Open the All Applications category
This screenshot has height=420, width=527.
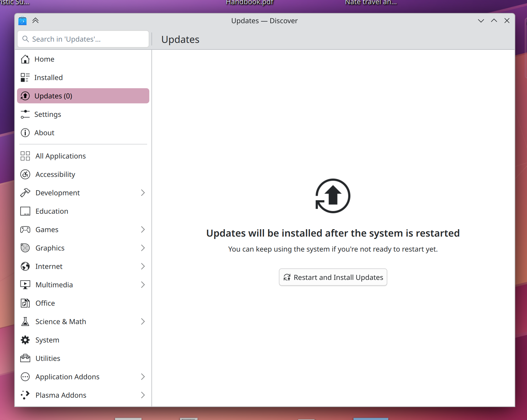[x=60, y=156]
